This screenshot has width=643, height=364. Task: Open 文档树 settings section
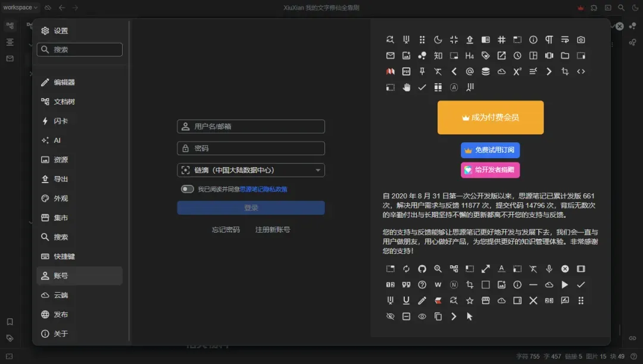(80, 102)
